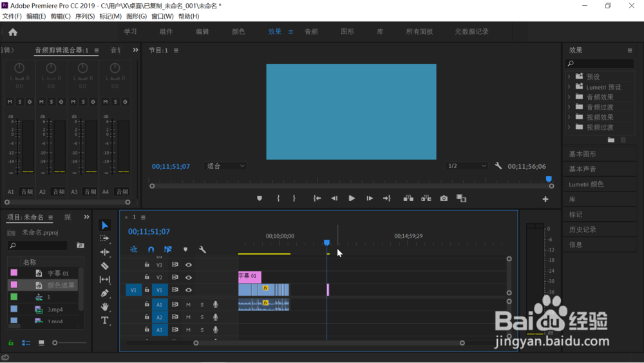Click the Extract button
The width and height of the screenshot is (644, 363).
coord(426,199)
